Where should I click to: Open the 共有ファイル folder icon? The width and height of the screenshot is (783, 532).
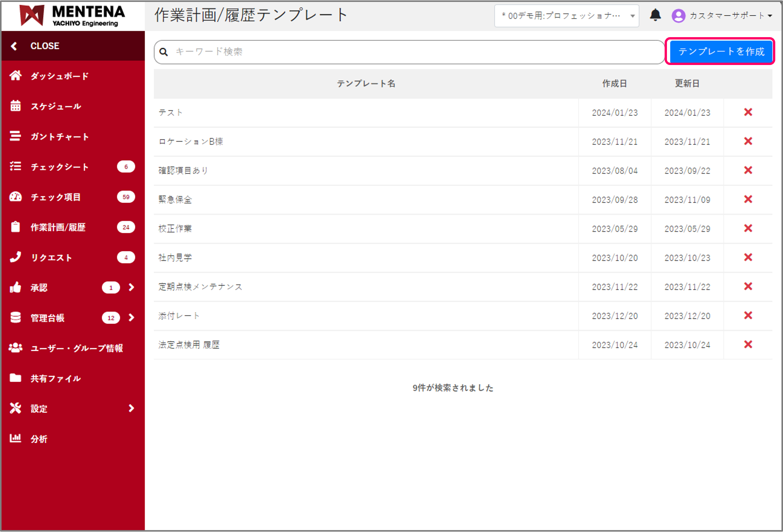pos(15,378)
